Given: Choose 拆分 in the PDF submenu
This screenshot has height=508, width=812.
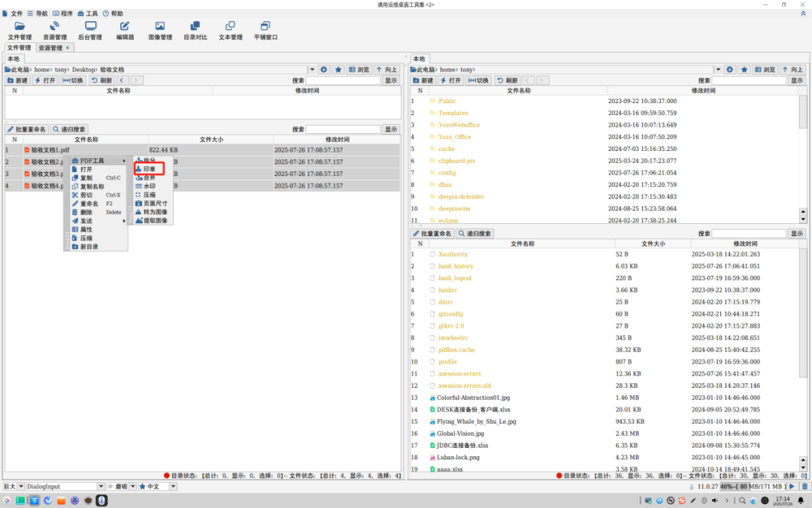Looking at the screenshot, I should click(x=149, y=161).
